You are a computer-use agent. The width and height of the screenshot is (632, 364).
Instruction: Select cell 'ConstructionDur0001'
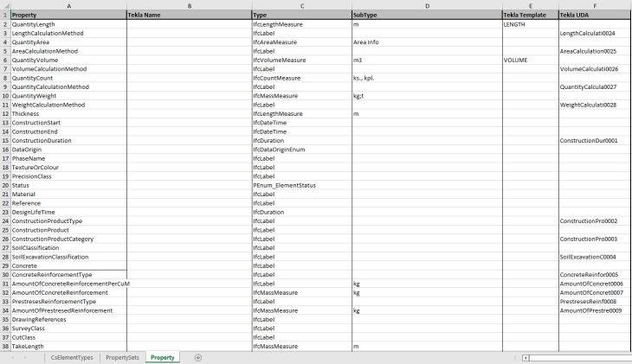[x=595, y=141]
